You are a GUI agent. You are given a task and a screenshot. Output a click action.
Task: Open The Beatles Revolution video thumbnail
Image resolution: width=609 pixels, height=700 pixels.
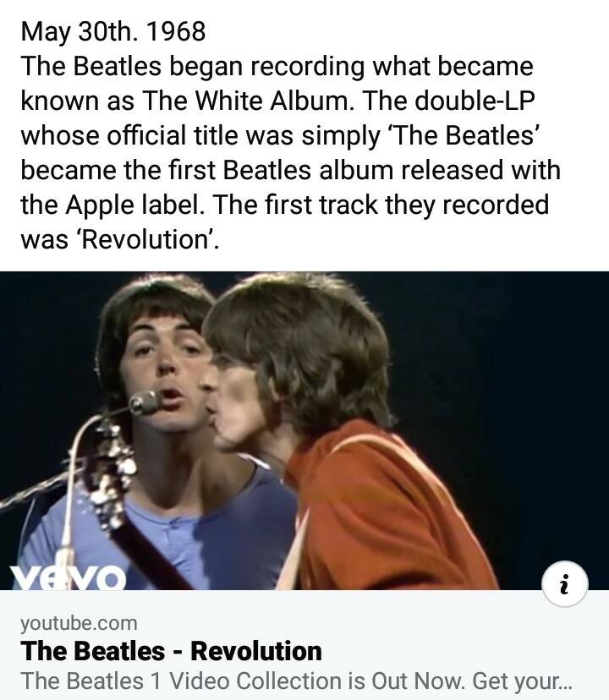pos(304,430)
